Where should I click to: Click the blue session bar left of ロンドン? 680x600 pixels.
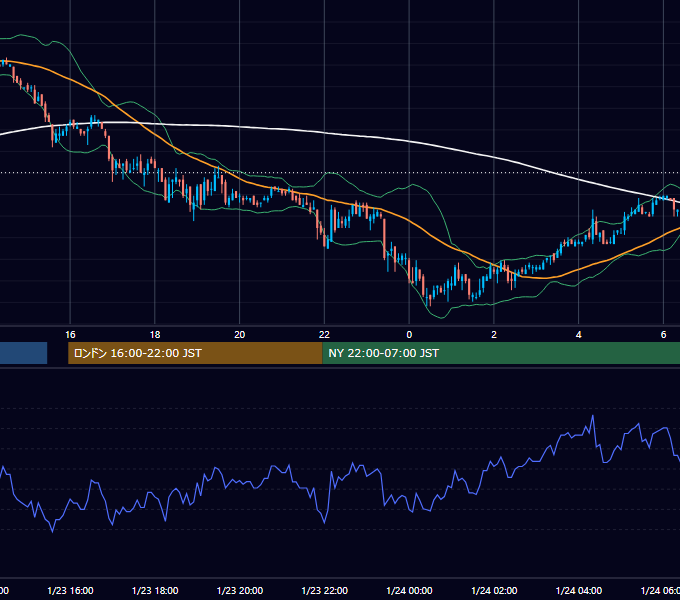coord(23,353)
